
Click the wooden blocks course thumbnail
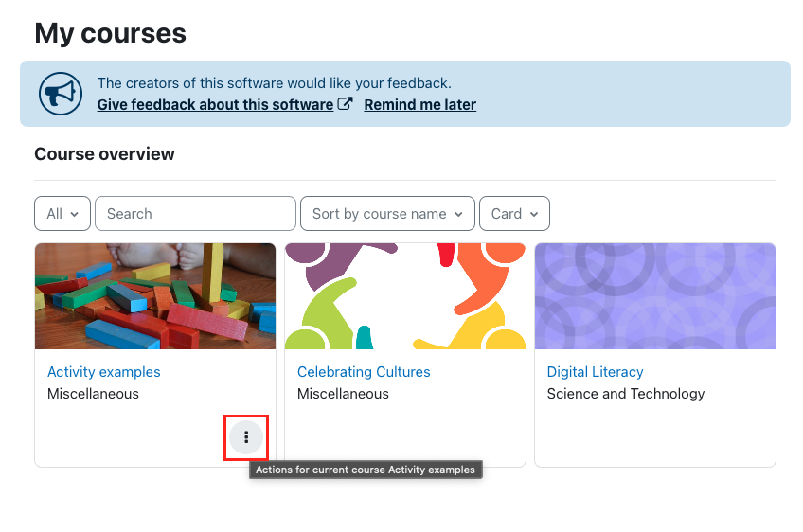point(155,296)
